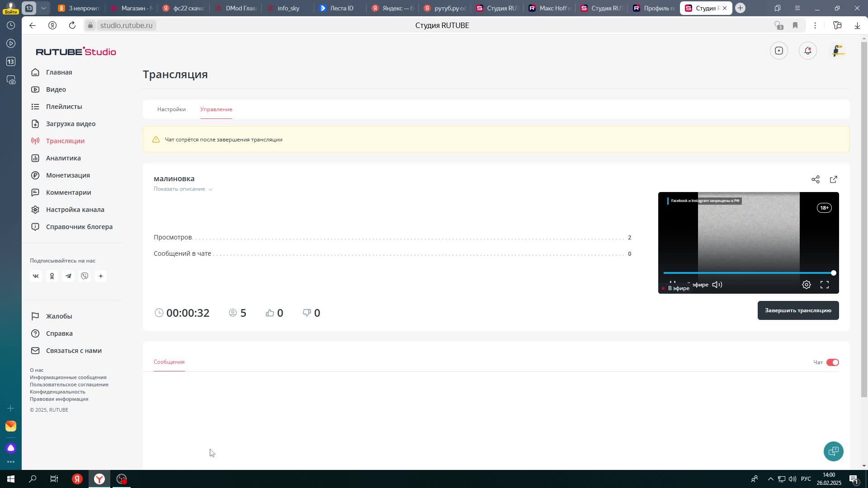Open player settings gear icon
The image size is (868, 488).
pos(806,285)
